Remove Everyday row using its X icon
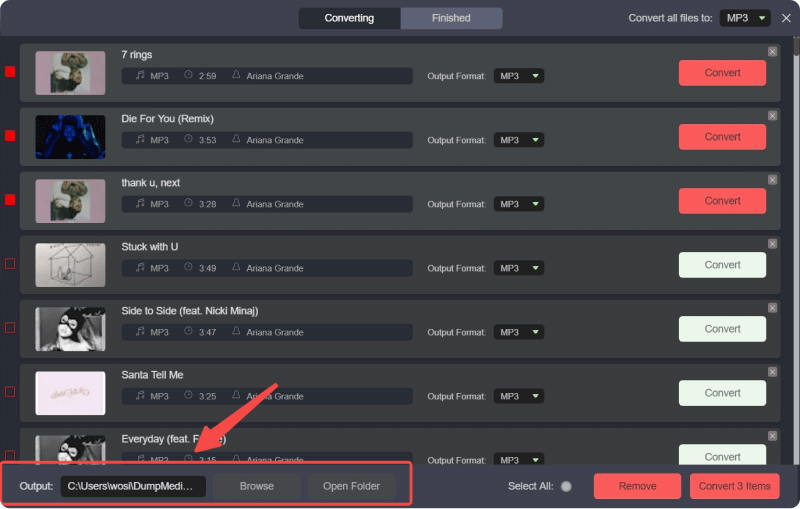 [772, 436]
